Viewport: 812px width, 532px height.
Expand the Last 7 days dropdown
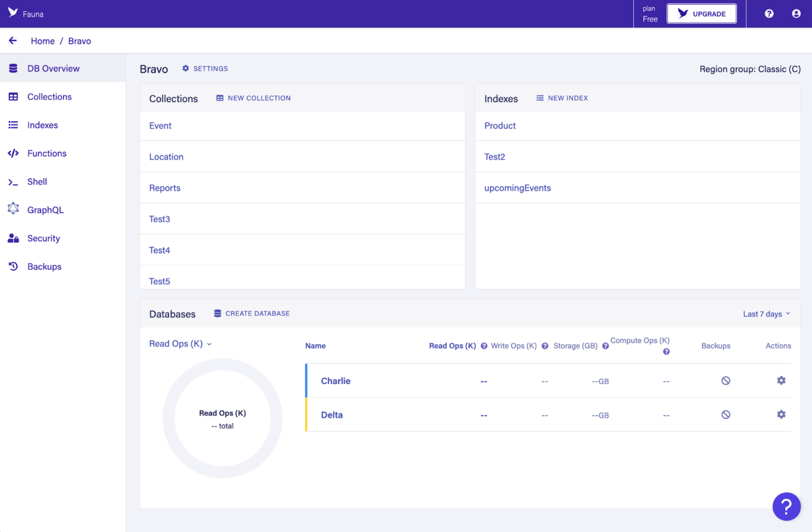pyautogui.click(x=766, y=314)
